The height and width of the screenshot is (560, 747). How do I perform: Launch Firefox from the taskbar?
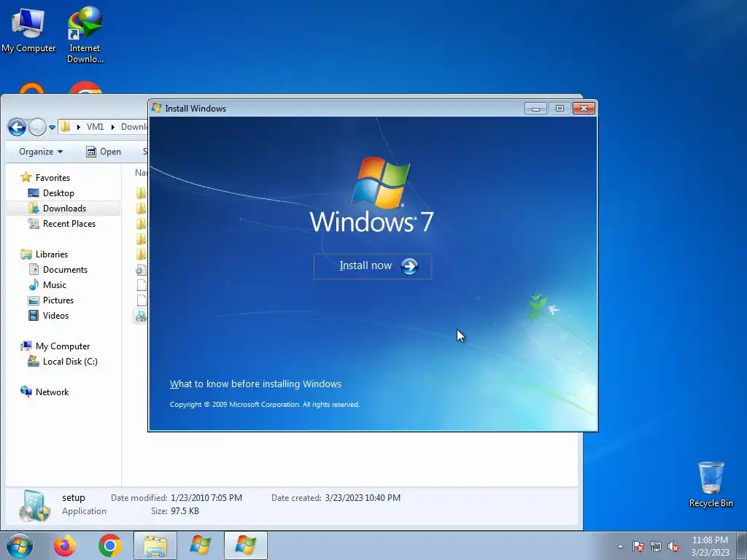click(65, 545)
